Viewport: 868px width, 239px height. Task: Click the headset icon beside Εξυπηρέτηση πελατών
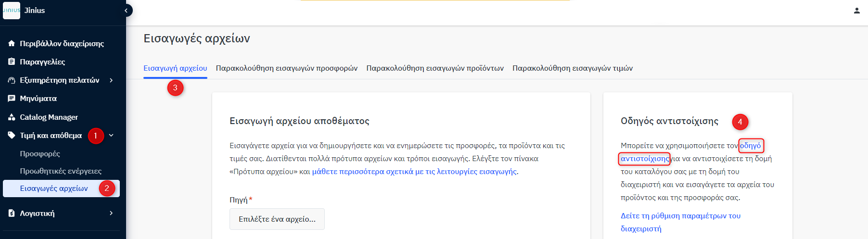(x=12, y=80)
